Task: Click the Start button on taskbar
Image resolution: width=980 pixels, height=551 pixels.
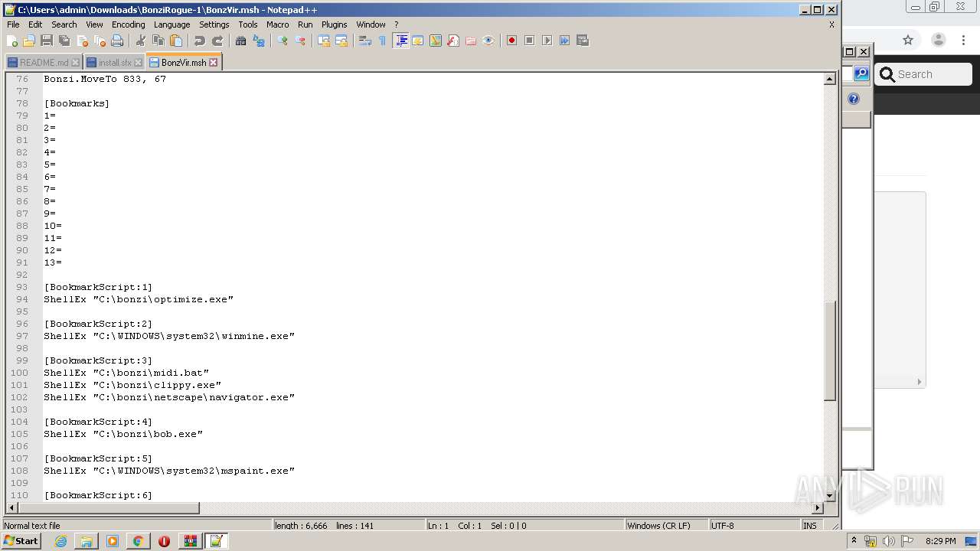Action: 21,541
